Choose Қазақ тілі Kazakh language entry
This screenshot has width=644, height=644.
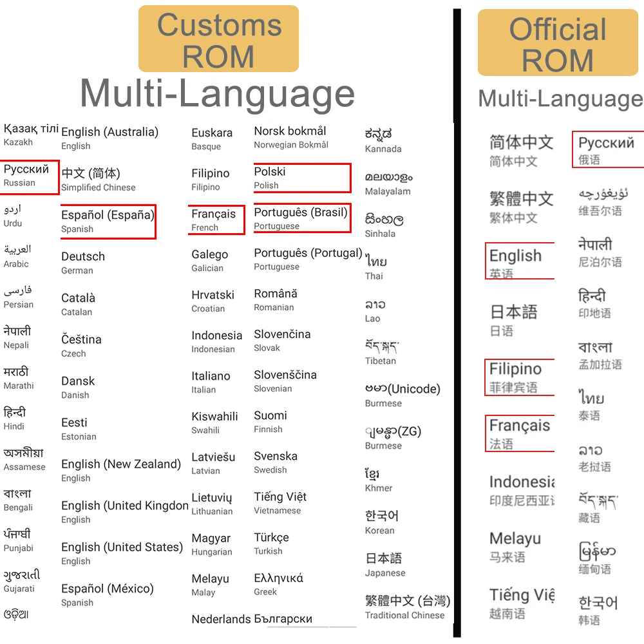[x=31, y=135]
